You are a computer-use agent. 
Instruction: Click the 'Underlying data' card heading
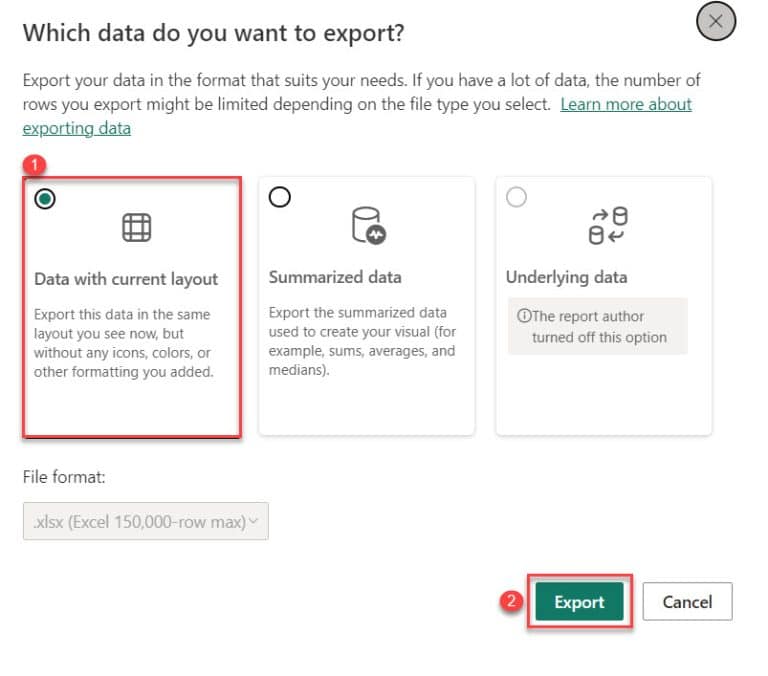[566, 277]
